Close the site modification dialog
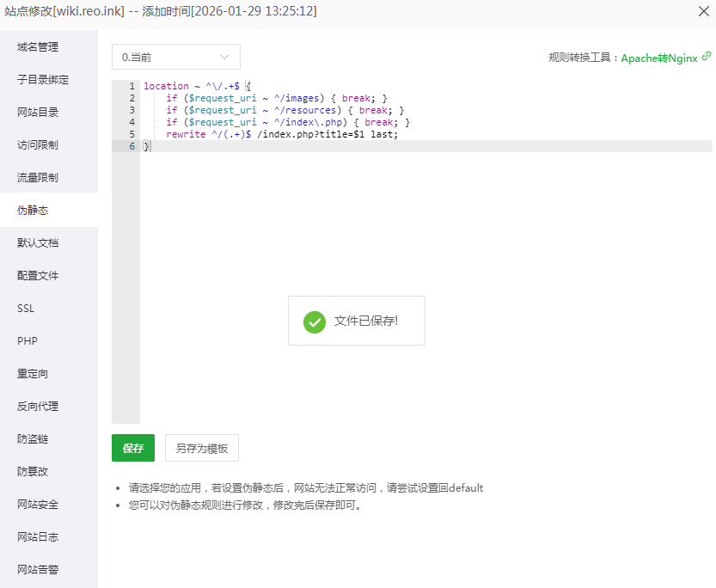The width and height of the screenshot is (716, 588). [702, 11]
